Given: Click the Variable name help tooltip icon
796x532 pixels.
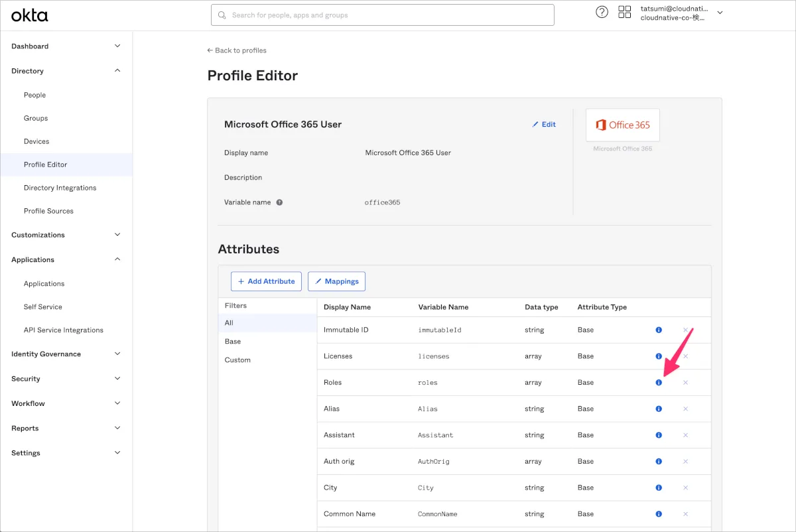Looking at the screenshot, I should (279, 202).
